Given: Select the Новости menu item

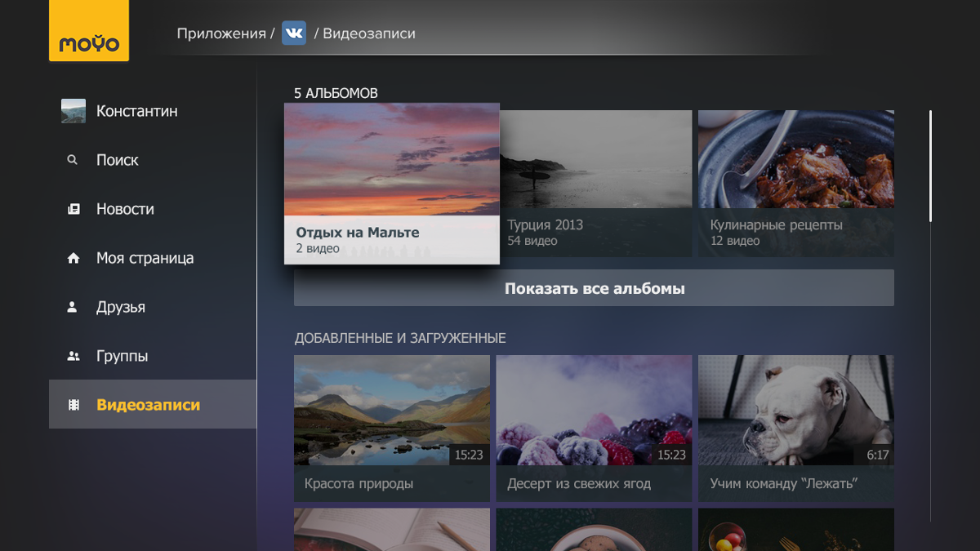Looking at the screenshot, I should 125,209.
